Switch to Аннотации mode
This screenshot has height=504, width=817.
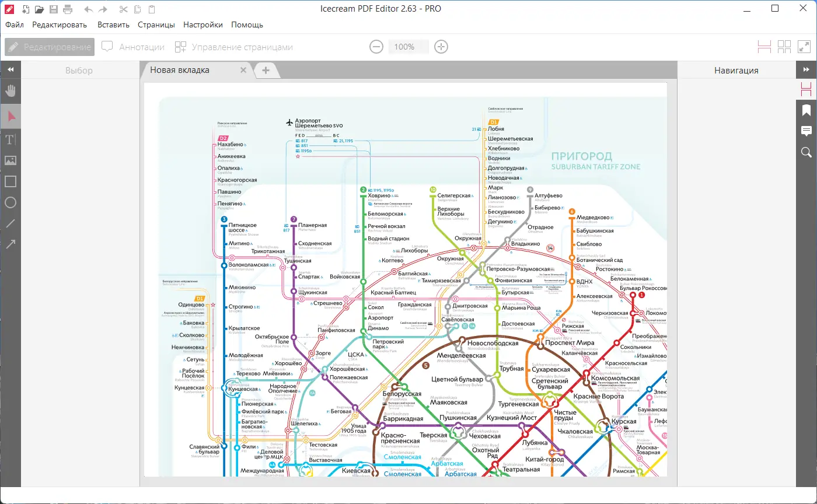133,47
